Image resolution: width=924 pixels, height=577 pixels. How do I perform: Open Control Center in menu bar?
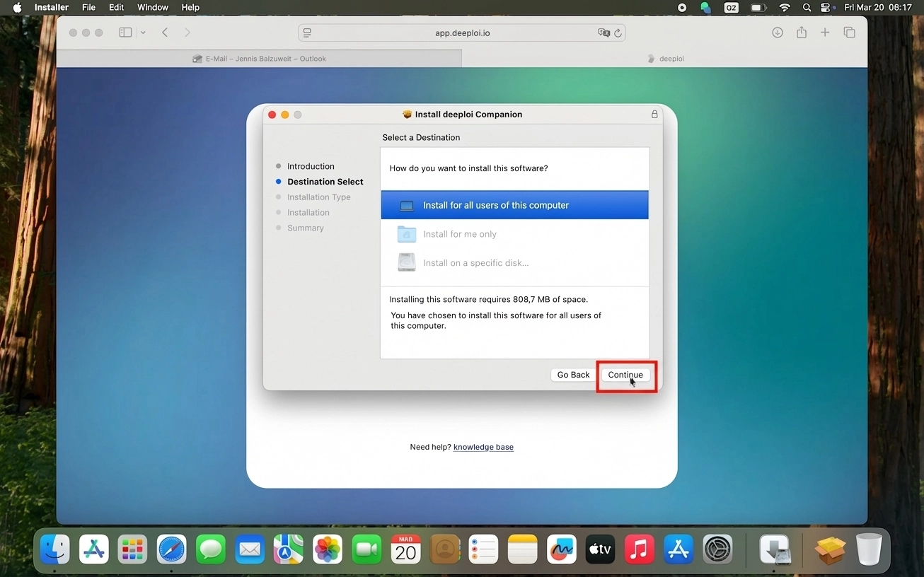(x=826, y=7)
